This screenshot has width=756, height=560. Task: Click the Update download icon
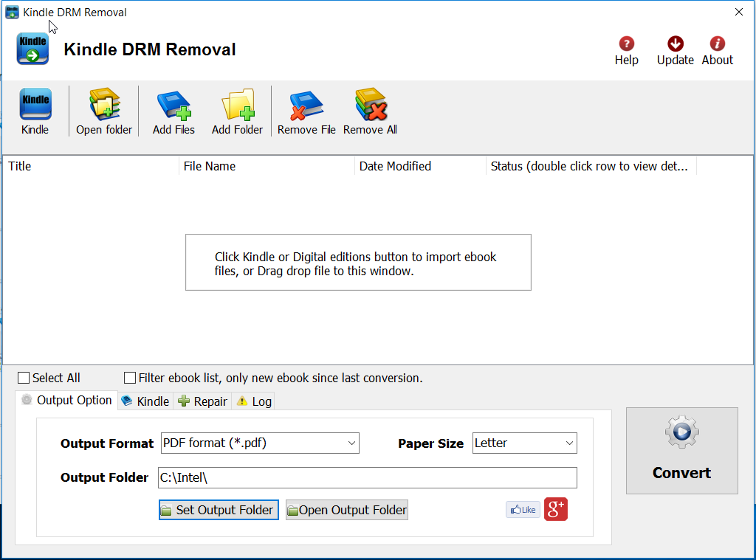click(x=675, y=44)
